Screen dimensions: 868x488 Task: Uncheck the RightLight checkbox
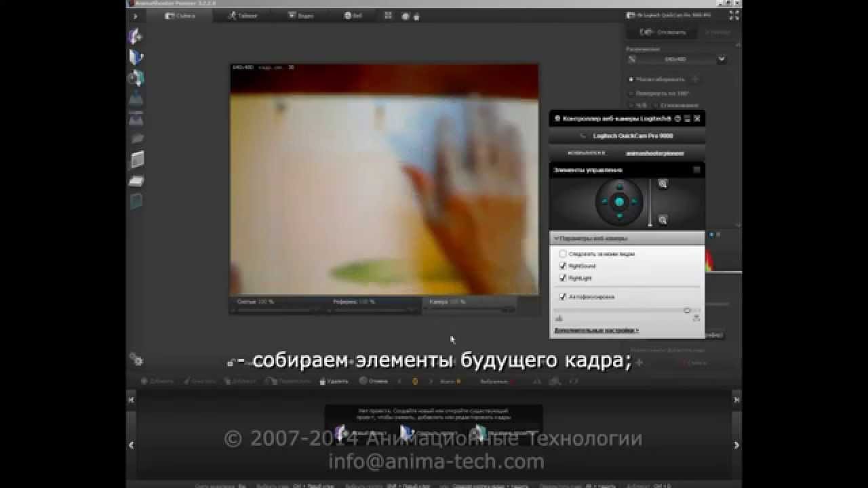click(x=562, y=278)
